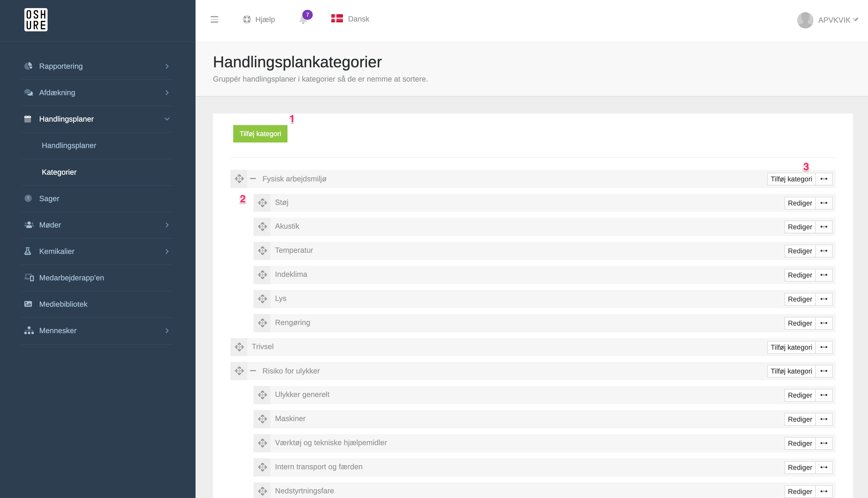Collapse the Risiko for ulykker category
The width and height of the screenshot is (868, 498).
click(253, 371)
